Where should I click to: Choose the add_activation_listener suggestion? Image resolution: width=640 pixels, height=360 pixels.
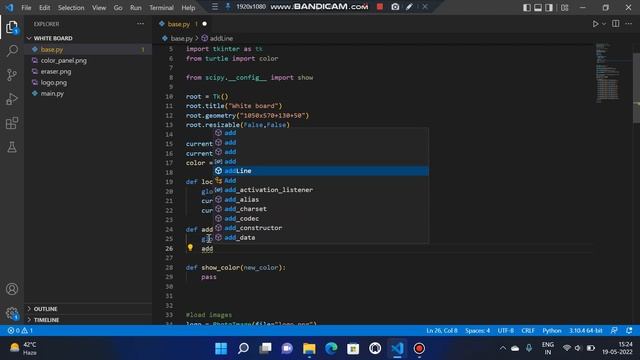coord(321,190)
